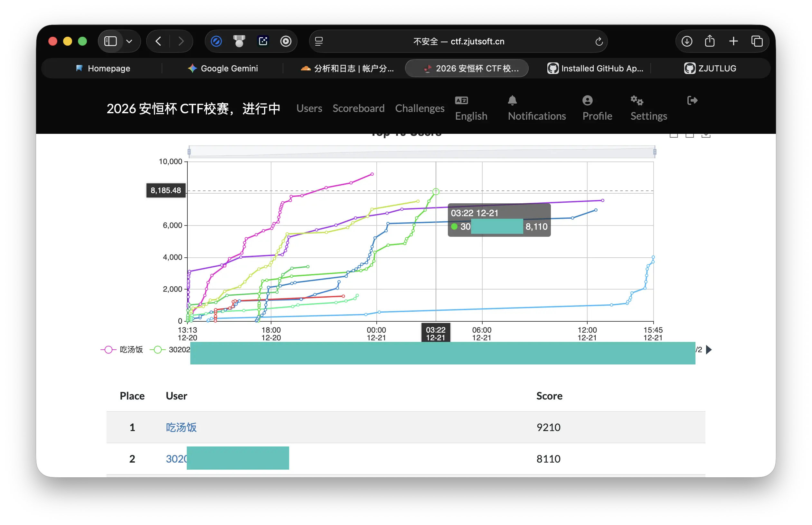This screenshot has height=525, width=812.
Task: Open the downloads icon
Action: click(686, 41)
